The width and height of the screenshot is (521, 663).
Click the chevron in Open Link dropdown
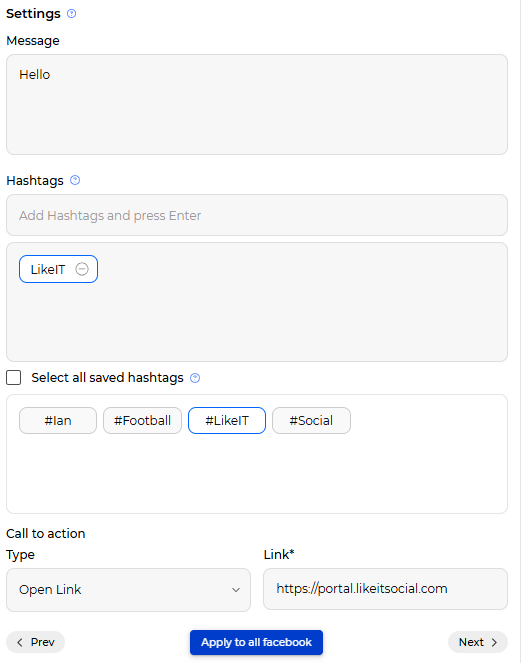(236, 590)
